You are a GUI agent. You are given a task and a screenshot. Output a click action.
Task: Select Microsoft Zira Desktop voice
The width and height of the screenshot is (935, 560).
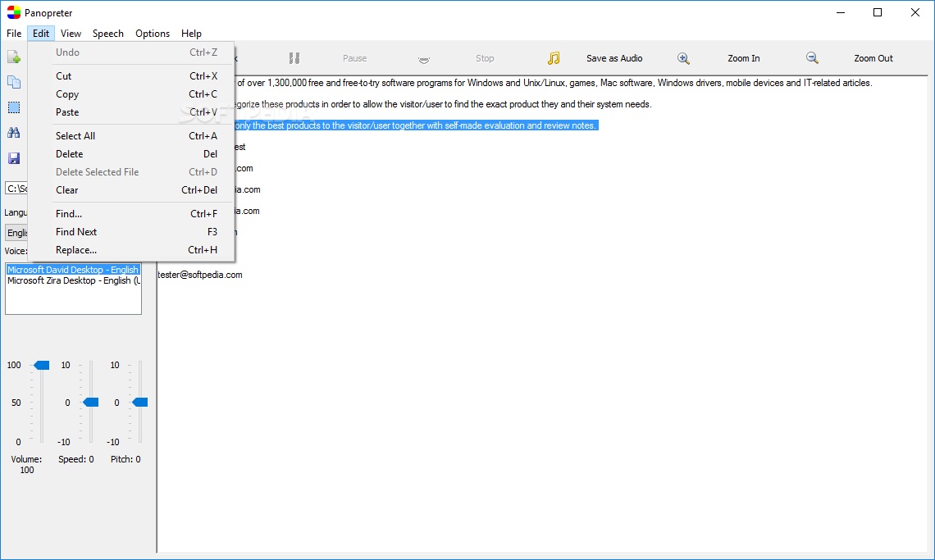[x=73, y=280]
